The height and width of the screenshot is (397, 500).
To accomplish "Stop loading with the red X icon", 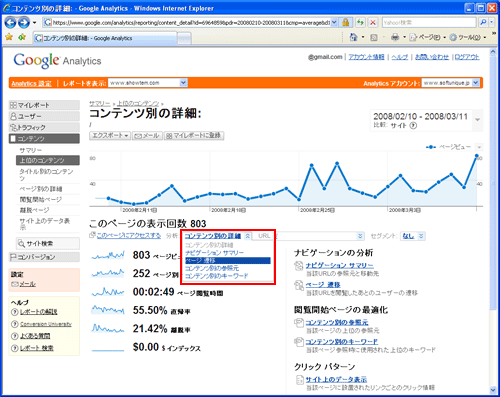I will click(373, 23).
